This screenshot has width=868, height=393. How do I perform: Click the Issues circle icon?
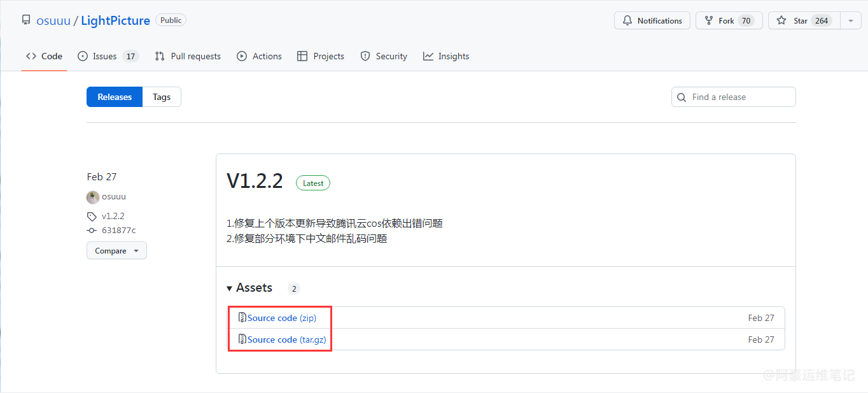[83, 56]
